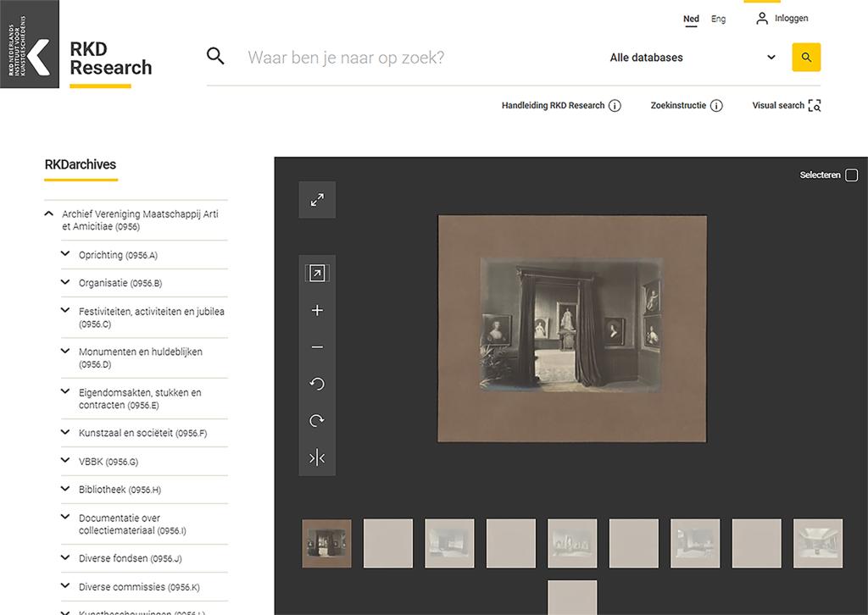Zoom in on the photograph with the plus icon
The width and height of the screenshot is (868, 615).
pyautogui.click(x=317, y=310)
